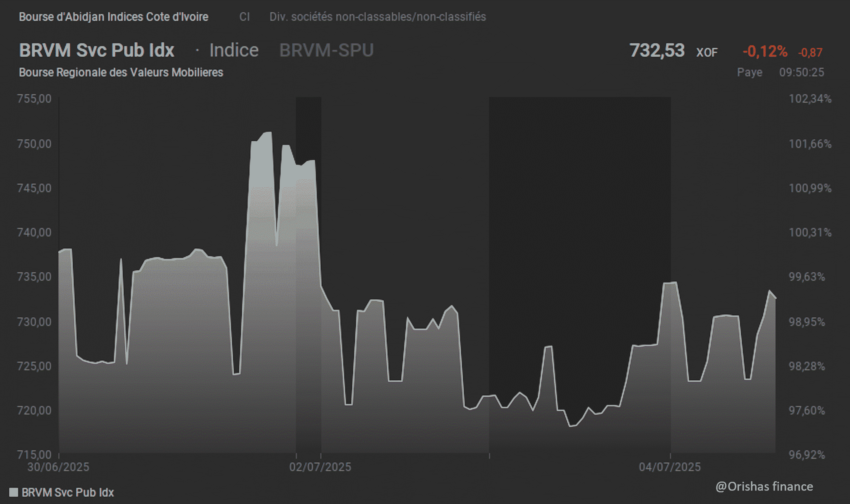Click the -0,12% change figure

tap(765, 52)
